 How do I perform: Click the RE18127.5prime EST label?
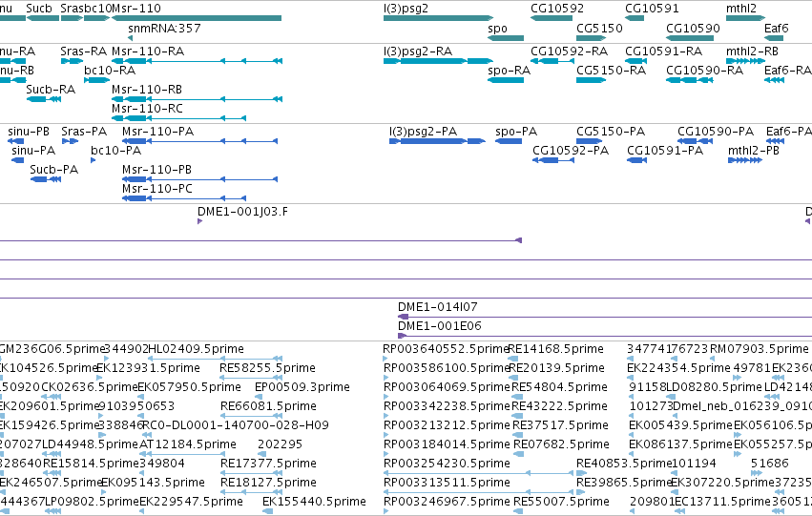(268, 483)
